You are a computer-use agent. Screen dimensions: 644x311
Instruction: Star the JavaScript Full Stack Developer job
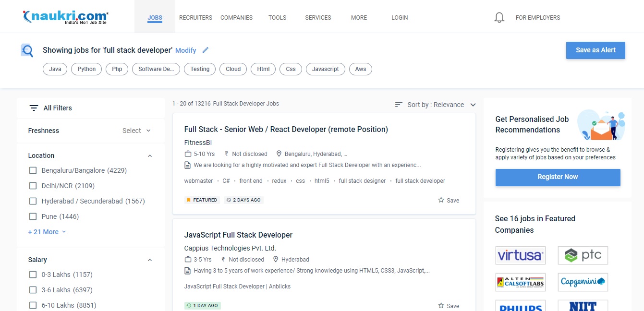[x=441, y=306]
